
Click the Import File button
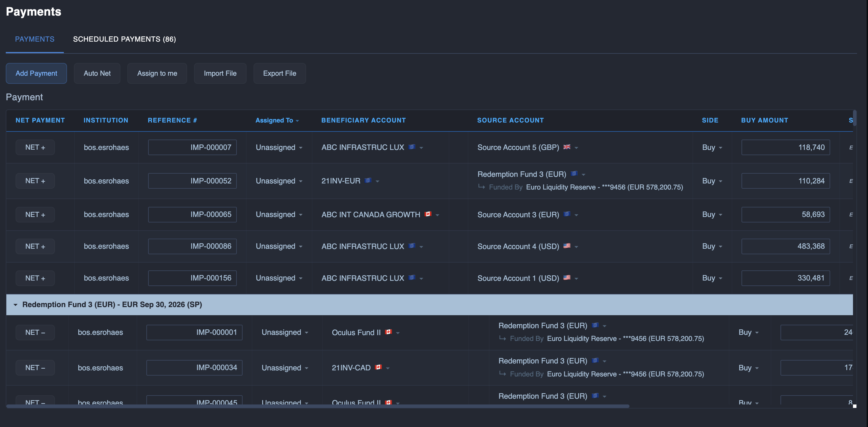coord(220,73)
